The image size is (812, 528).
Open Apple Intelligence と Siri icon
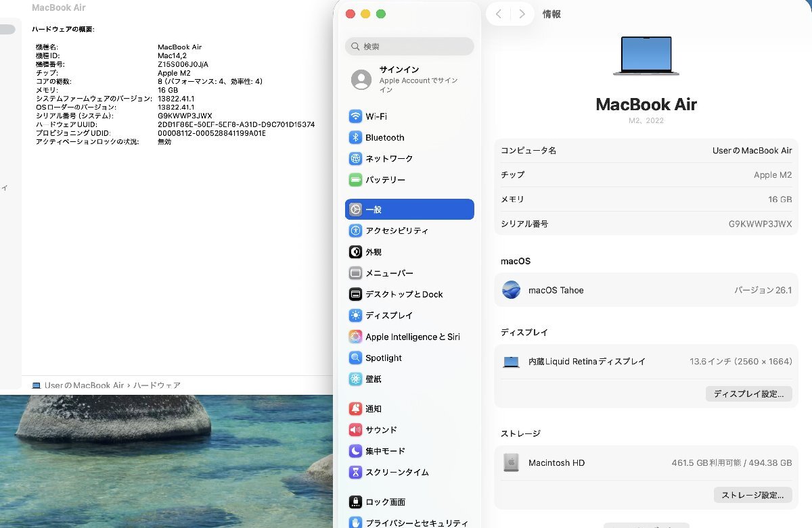(x=355, y=337)
